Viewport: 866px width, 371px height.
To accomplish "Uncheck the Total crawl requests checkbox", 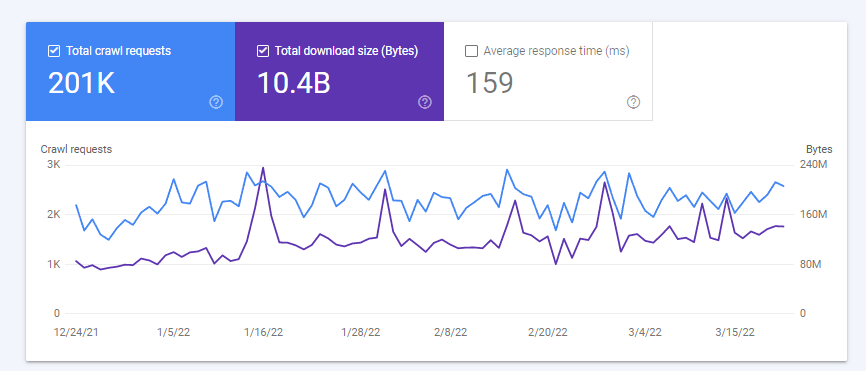I will [54, 51].
